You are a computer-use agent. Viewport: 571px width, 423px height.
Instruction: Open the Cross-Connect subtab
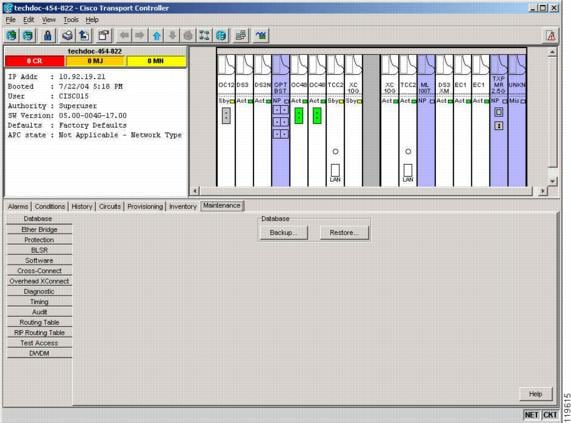point(39,271)
